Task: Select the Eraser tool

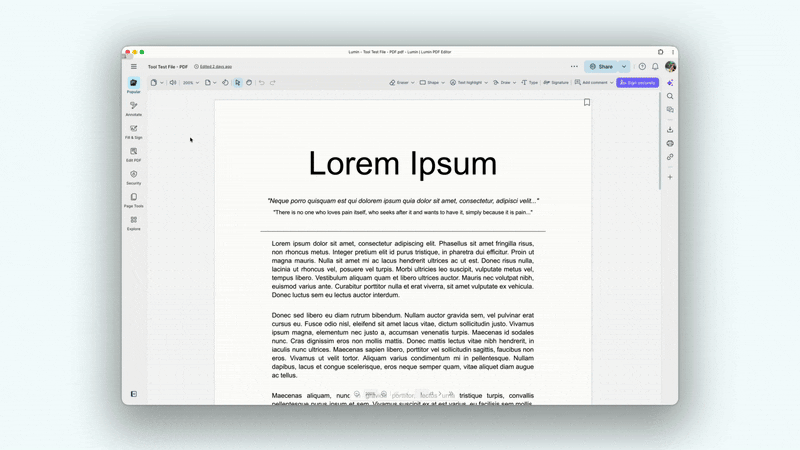Action: 399,83
